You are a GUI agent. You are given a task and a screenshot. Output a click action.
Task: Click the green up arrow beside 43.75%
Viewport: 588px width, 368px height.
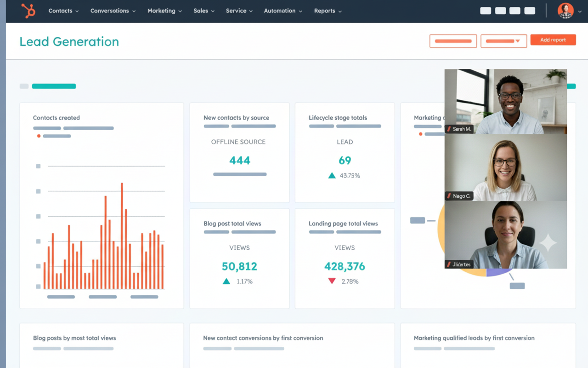click(x=332, y=175)
